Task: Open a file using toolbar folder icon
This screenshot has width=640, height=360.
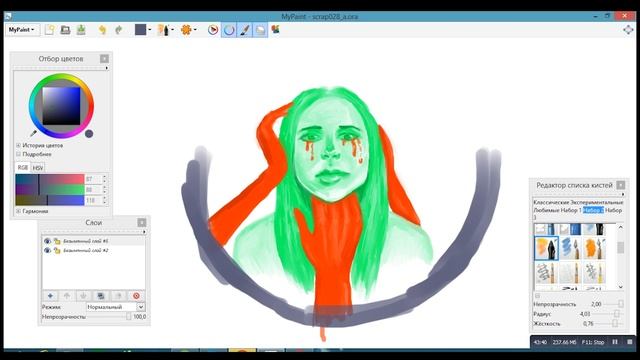Action: 65,30
